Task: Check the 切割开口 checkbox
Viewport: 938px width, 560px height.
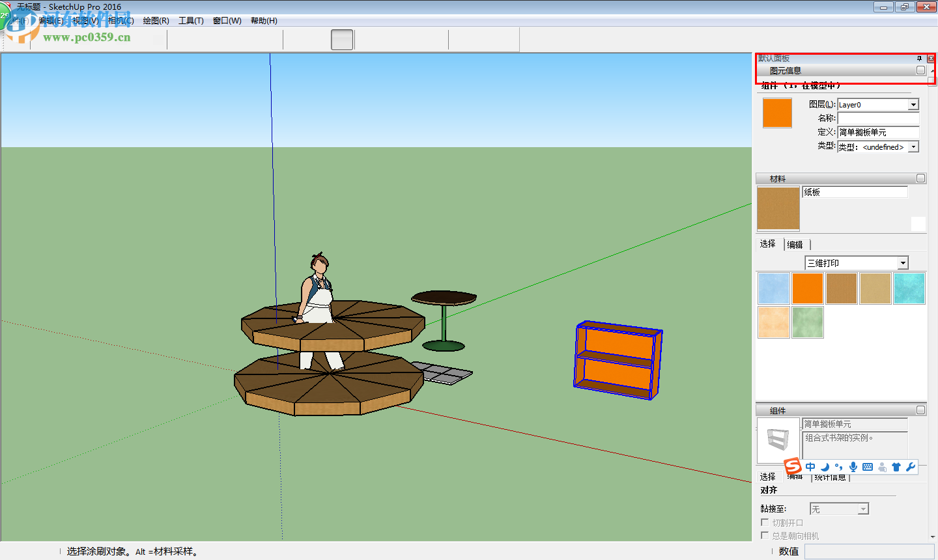Action: point(764,522)
